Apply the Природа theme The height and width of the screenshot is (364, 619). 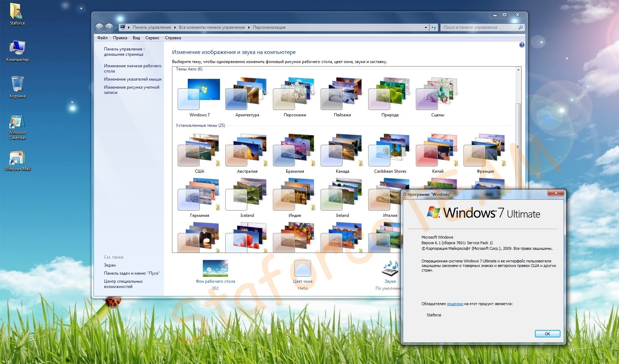coord(390,98)
